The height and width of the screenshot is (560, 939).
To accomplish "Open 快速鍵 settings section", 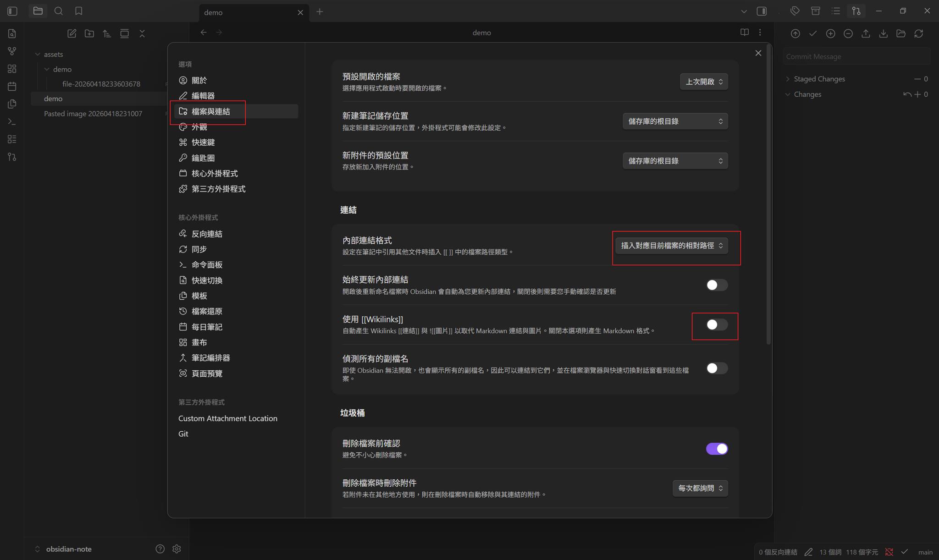I will (203, 143).
